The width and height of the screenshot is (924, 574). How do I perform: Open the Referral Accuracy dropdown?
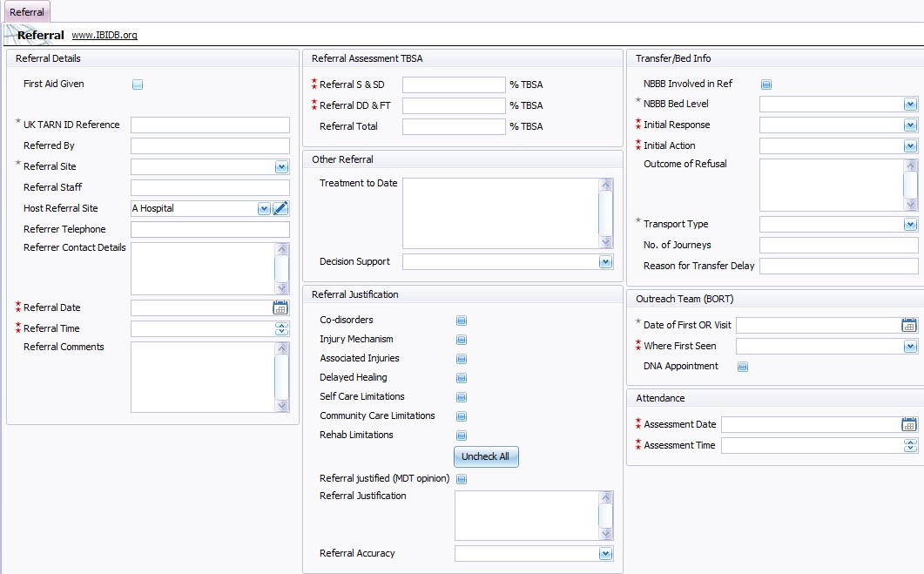click(605, 553)
